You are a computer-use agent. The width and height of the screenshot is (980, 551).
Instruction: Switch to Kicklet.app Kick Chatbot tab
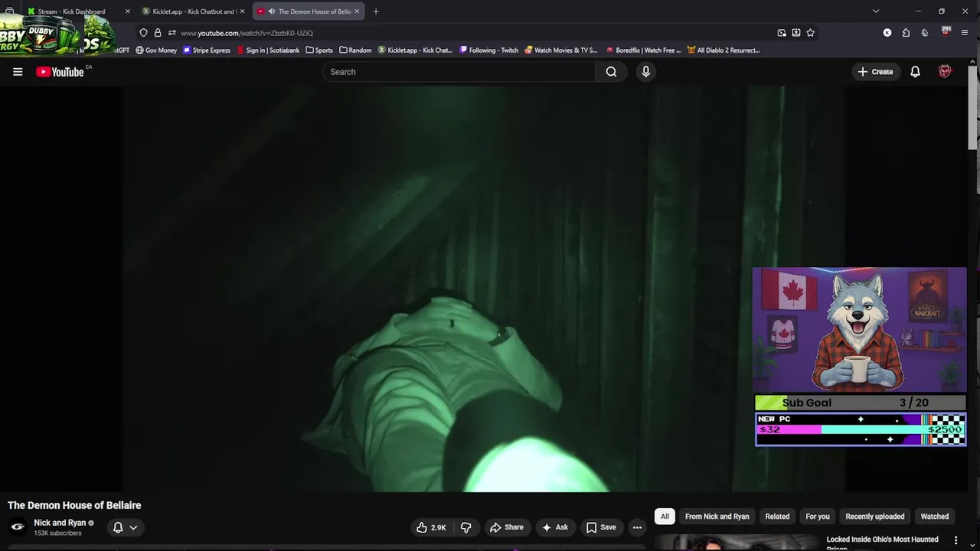click(194, 11)
